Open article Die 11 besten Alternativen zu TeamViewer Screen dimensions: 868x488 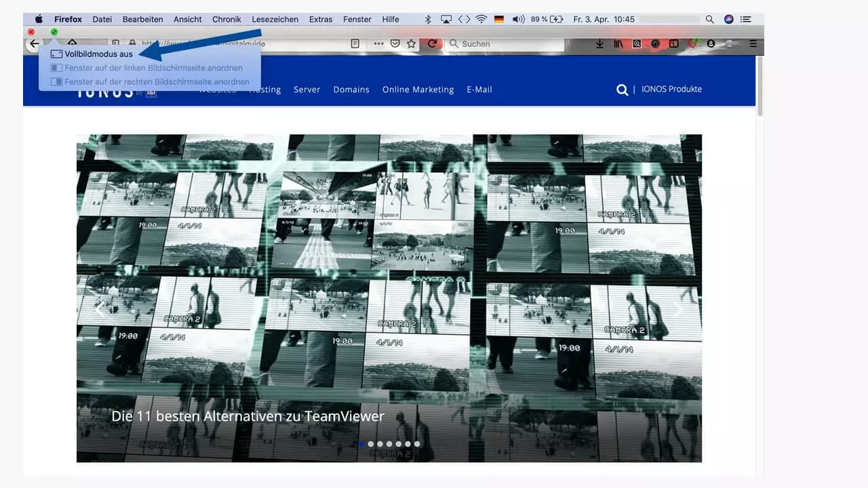click(x=248, y=416)
